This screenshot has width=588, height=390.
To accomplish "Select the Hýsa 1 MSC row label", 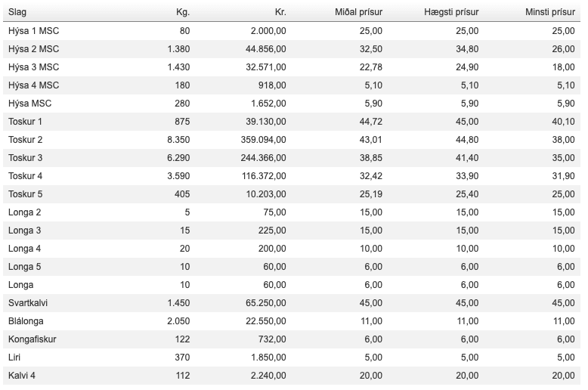I will click(33, 31).
